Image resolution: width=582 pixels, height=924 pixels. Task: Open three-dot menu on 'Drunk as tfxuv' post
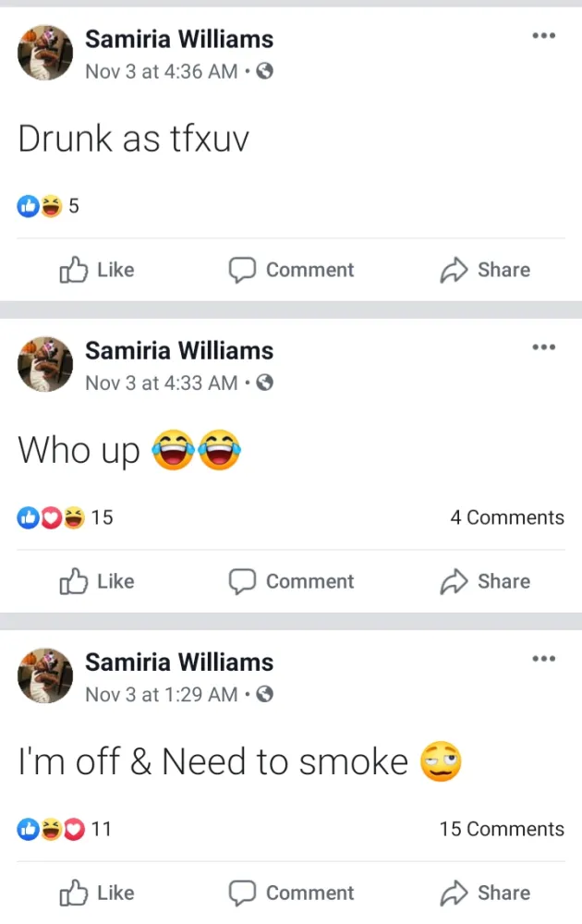[x=543, y=36]
